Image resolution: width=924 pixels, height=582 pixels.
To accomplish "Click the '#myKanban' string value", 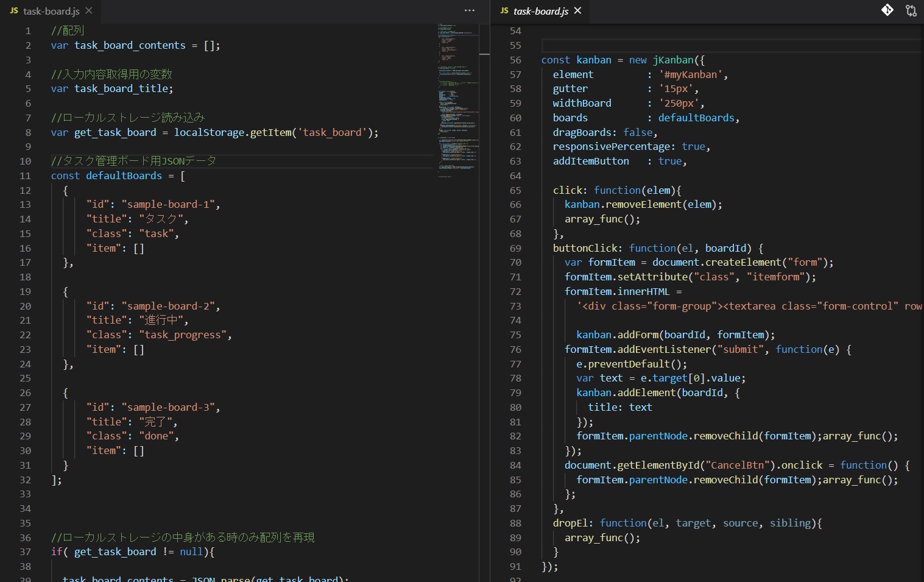I will pos(691,75).
